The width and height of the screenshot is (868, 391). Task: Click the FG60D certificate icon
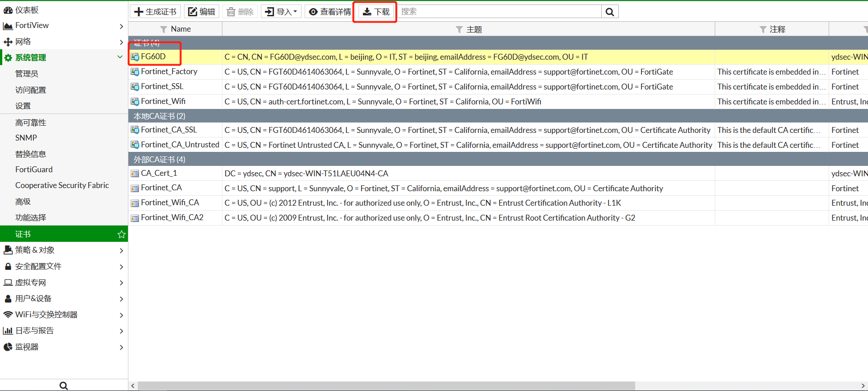coord(135,57)
